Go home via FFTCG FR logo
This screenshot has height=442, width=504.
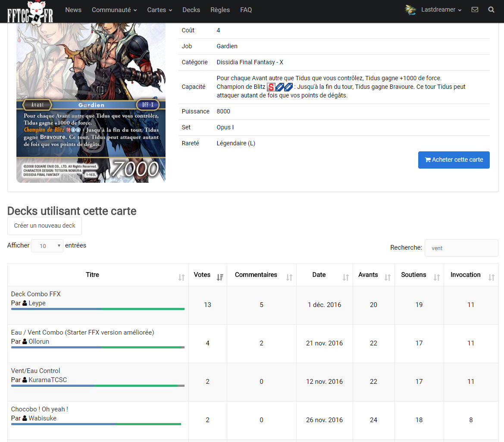pos(30,13)
